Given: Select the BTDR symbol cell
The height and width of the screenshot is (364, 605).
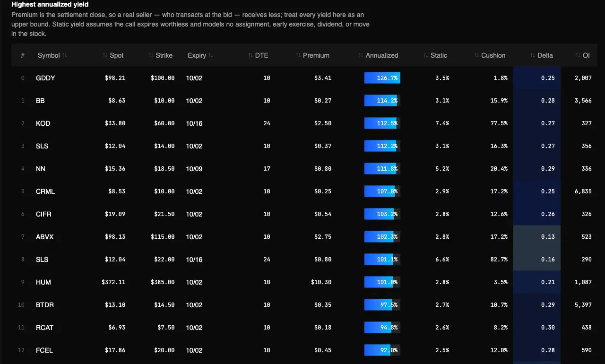Looking at the screenshot, I should [x=45, y=305].
